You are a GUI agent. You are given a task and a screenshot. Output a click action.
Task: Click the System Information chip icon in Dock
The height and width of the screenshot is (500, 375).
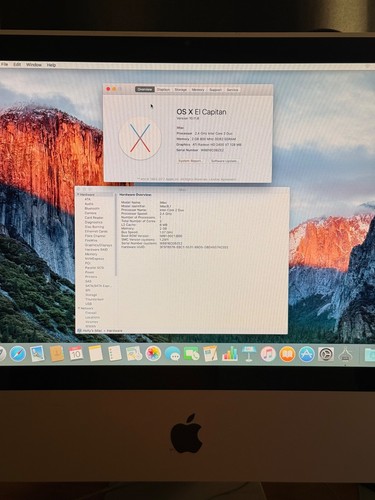coord(346,354)
